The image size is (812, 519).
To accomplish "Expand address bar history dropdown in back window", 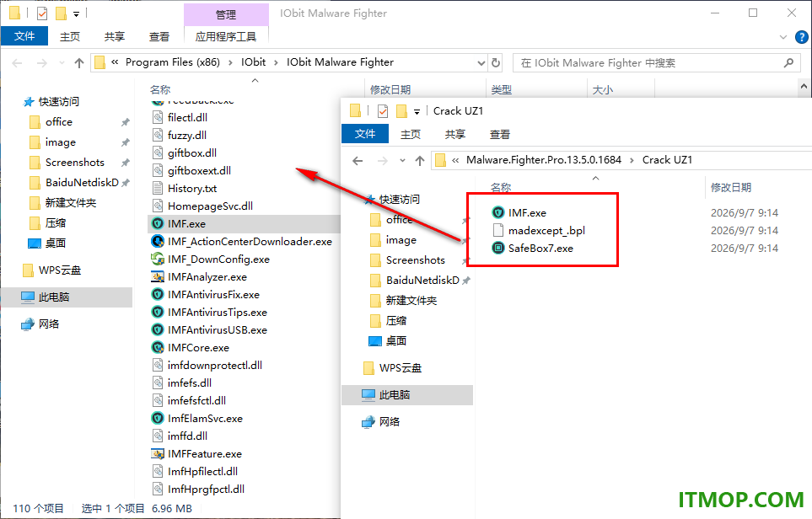I will click(481, 63).
